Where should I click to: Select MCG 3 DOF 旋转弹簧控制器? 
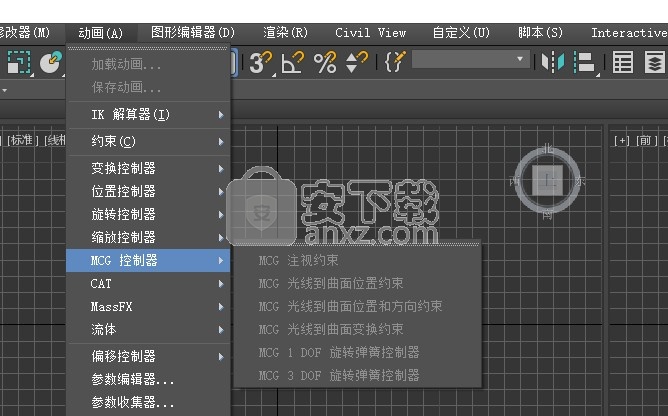coord(358,376)
